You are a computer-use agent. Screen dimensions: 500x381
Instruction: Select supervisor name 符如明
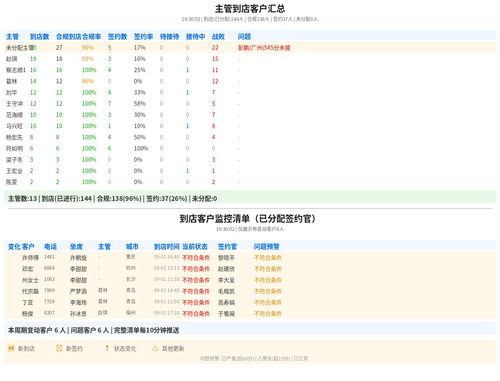pyautogui.click(x=14, y=149)
